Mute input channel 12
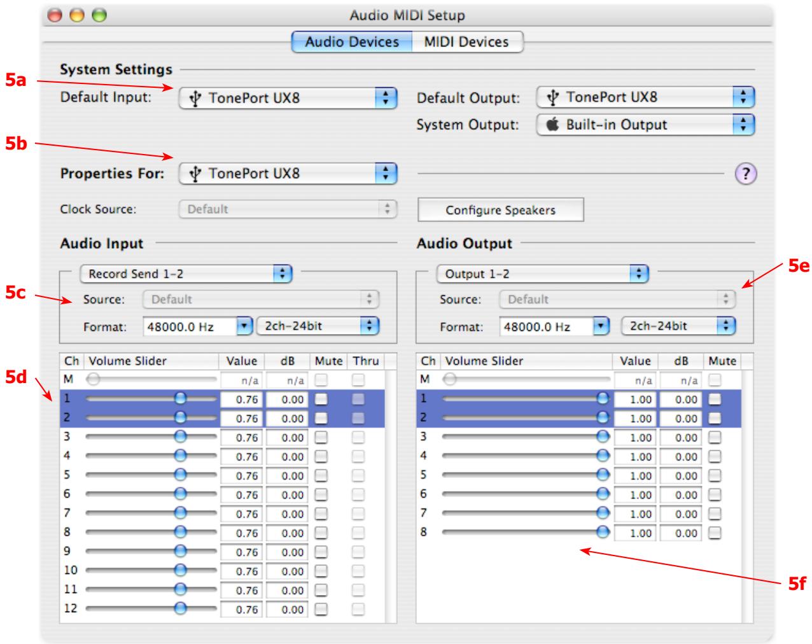Image resolution: width=812 pixels, height=644 pixels. [321, 610]
